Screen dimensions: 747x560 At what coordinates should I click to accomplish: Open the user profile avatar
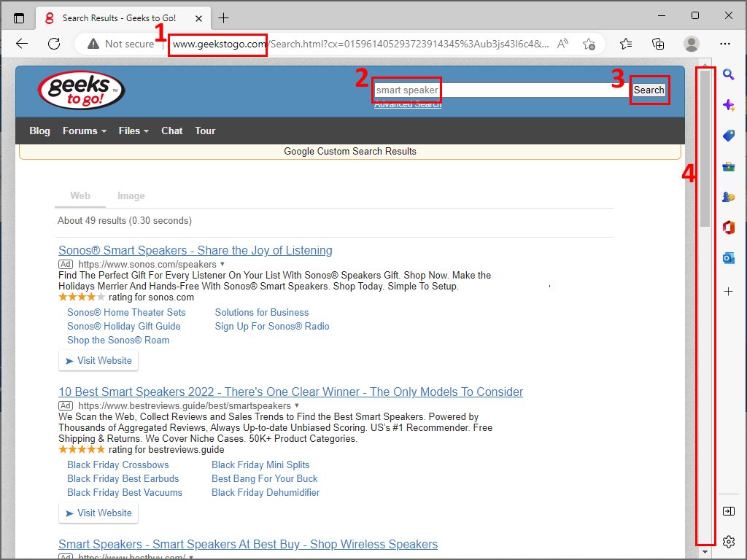point(692,44)
